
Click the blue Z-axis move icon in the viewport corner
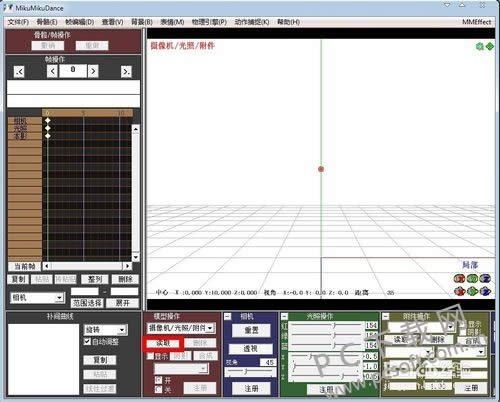coord(485,291)
